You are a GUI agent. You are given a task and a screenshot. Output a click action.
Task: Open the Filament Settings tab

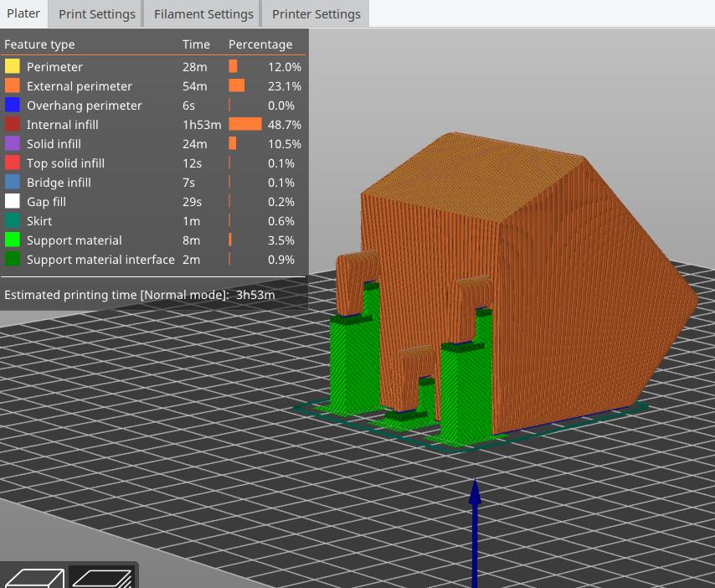[203, 14]
